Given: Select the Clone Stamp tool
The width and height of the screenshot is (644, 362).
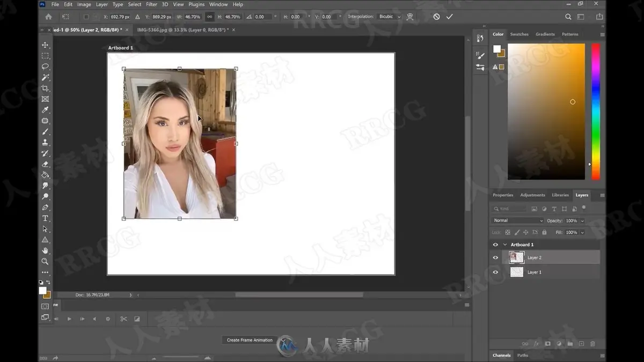Looking at the screenshot, I should click(x=45, y=142).
